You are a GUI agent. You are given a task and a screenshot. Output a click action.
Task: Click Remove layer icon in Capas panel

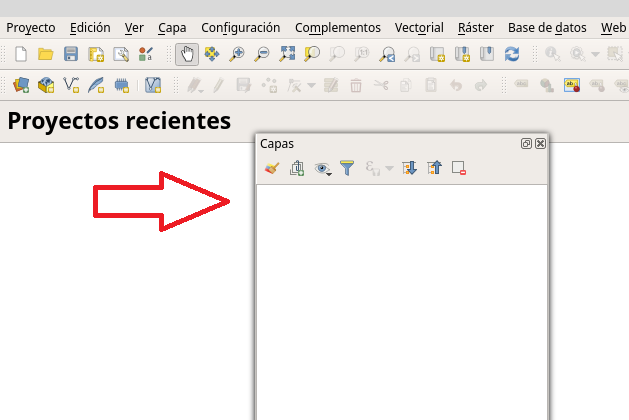click(459, 169)
